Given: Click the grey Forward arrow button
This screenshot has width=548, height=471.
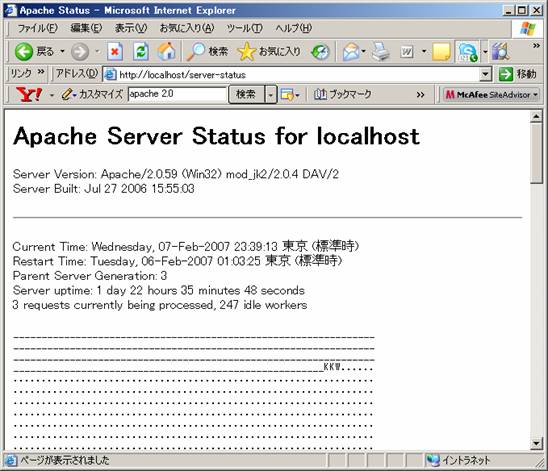Looking at the screenshot, I should [x=80, y=52].
